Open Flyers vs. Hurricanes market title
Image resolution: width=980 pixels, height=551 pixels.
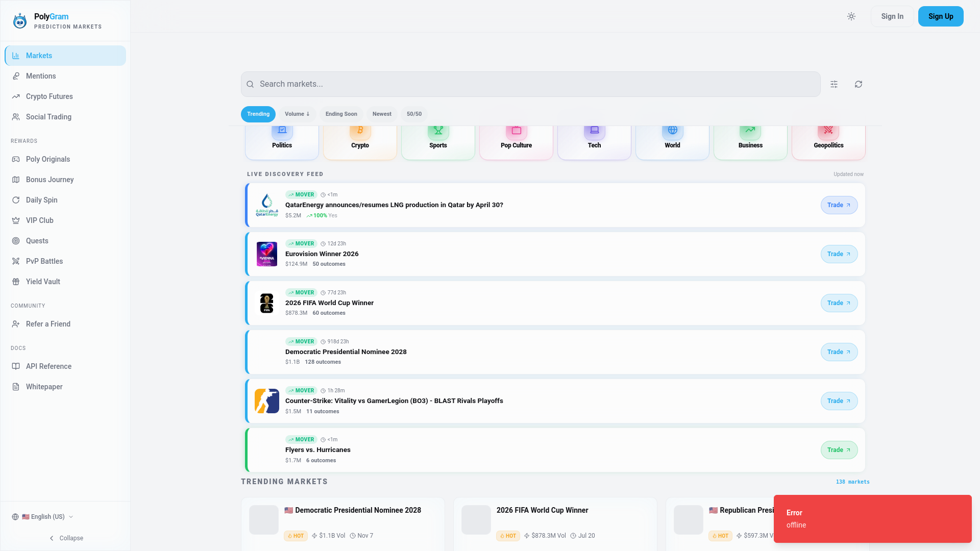coord(318,450)
